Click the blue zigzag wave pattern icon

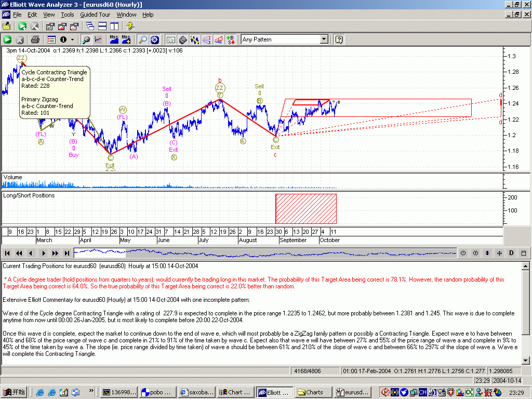(194, 39)
